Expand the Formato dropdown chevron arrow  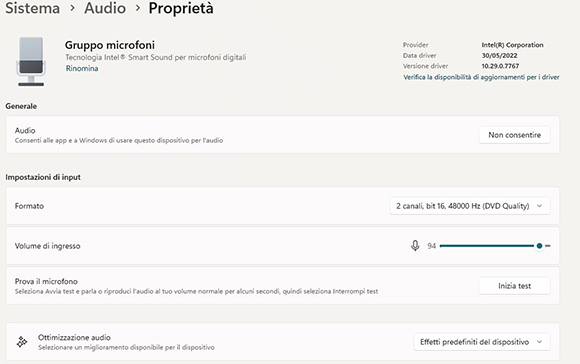(x=539, y=206)
